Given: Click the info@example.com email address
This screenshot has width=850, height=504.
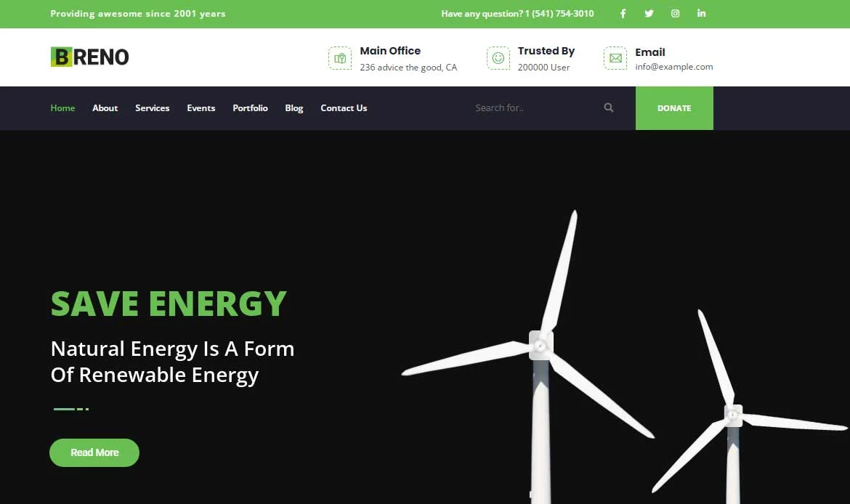Looking at the screenshot, I should pyautogui.click(x=673, y=67).
